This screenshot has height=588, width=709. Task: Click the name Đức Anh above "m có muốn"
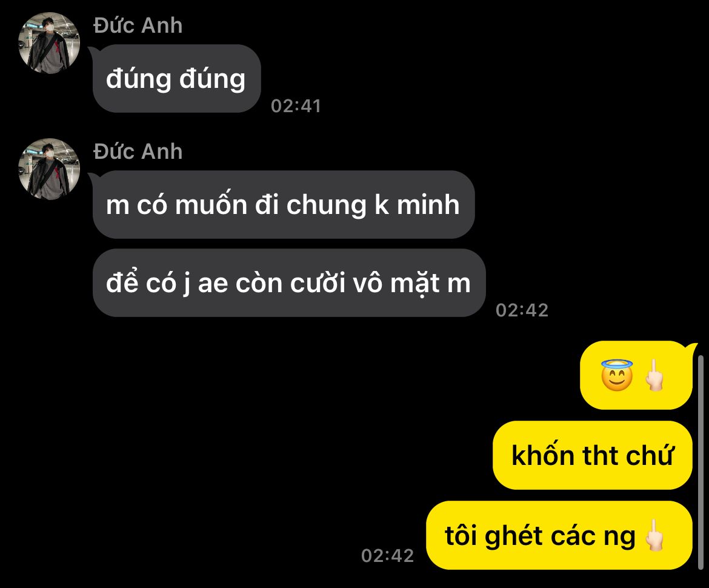point(138,152)
